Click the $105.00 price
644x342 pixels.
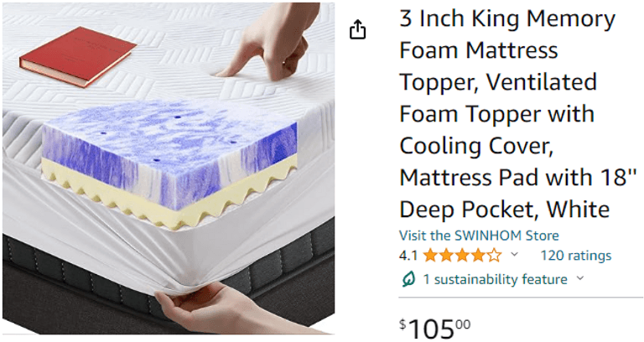point(435,329)
